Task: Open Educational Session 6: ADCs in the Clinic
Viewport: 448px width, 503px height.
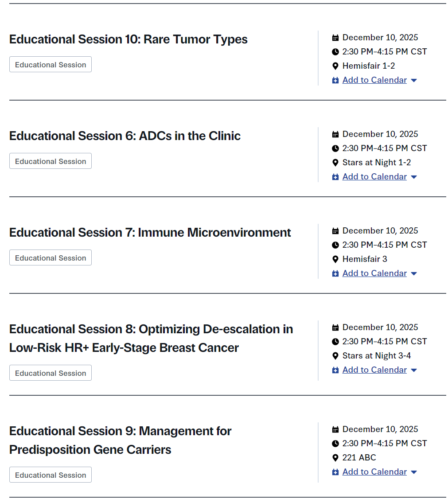Action: 125,136
